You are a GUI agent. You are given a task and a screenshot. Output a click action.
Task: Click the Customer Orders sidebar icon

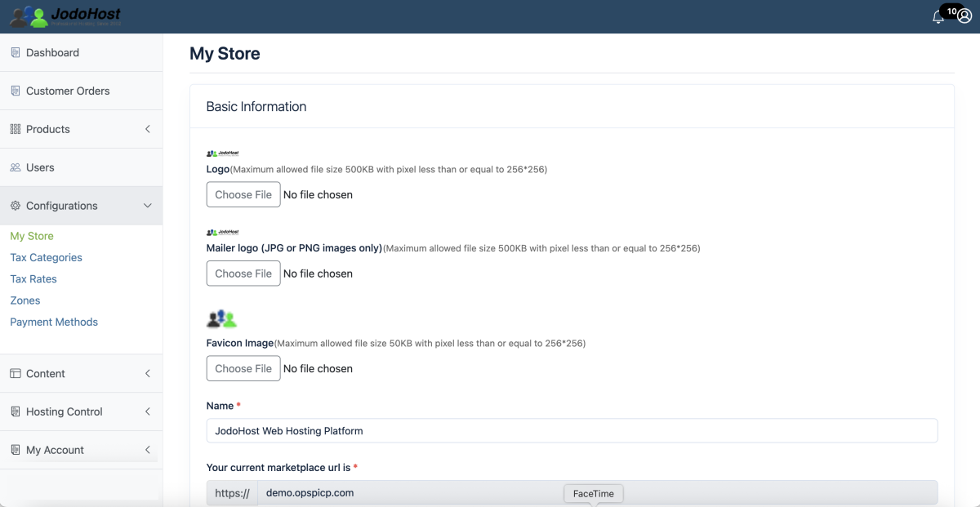[x=16, y=91]
